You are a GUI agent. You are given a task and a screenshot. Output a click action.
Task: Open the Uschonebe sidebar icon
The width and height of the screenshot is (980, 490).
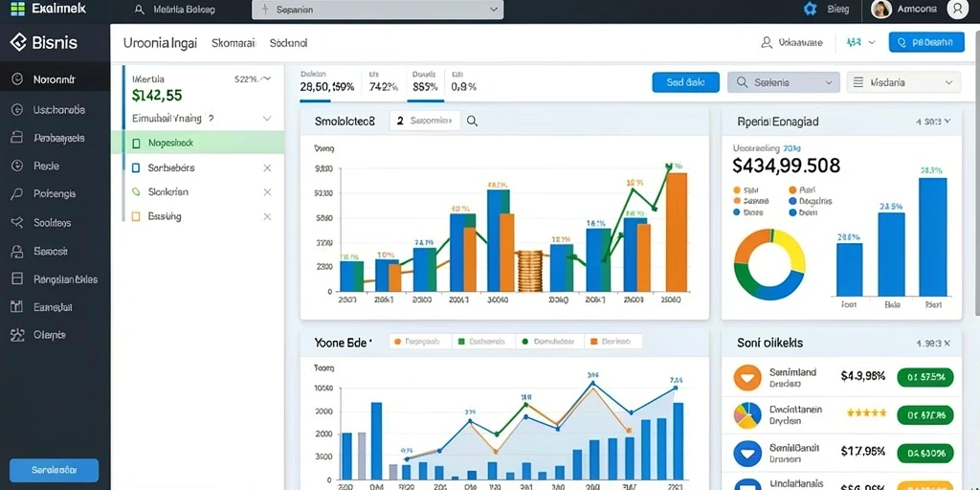17,110
